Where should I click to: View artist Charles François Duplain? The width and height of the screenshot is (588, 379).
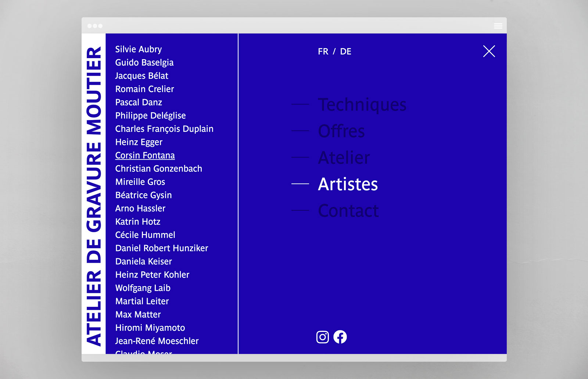click(x=164, y=129)
